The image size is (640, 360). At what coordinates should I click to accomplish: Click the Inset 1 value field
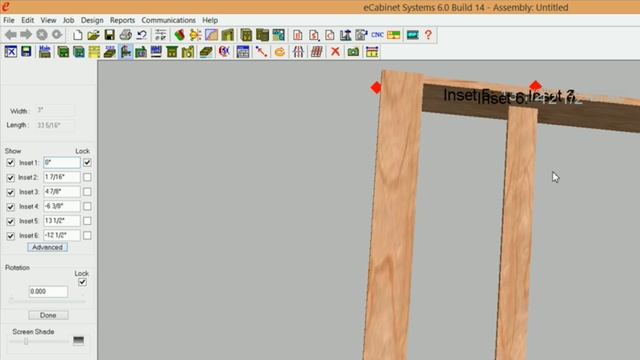pyautogui.click(x=62, y=162)
